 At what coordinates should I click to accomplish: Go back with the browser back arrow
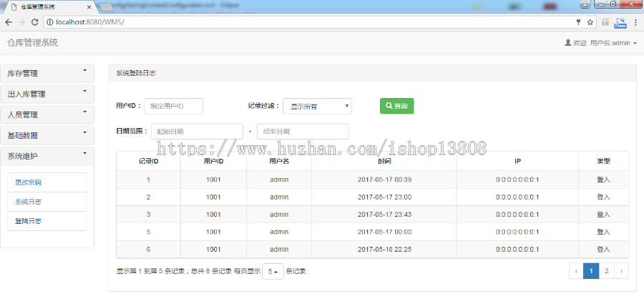(x=8, y=22)
